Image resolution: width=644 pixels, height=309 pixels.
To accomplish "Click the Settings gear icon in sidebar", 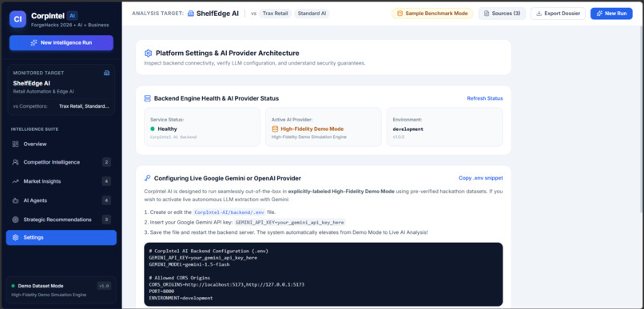I will pos(16,238).
